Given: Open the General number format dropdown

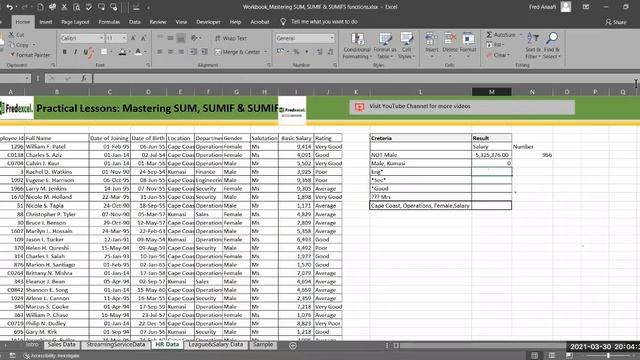Looking at the screenshot, I should click(332, 38).
